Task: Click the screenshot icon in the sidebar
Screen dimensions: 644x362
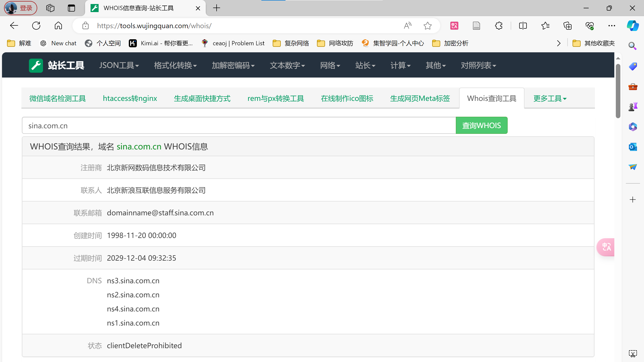Action: pos(633,353)
